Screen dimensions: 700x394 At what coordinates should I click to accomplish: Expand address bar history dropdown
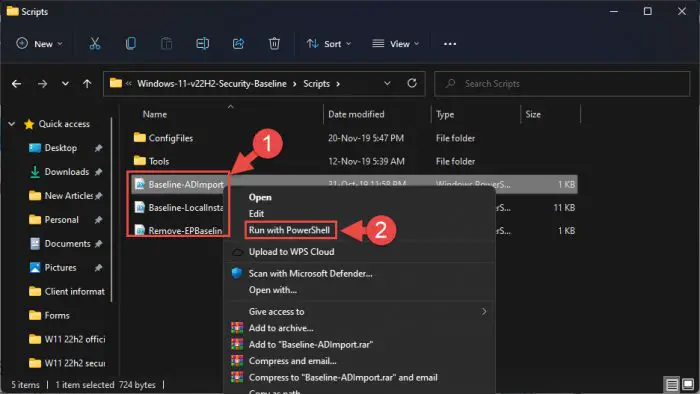tap(387, 83)
